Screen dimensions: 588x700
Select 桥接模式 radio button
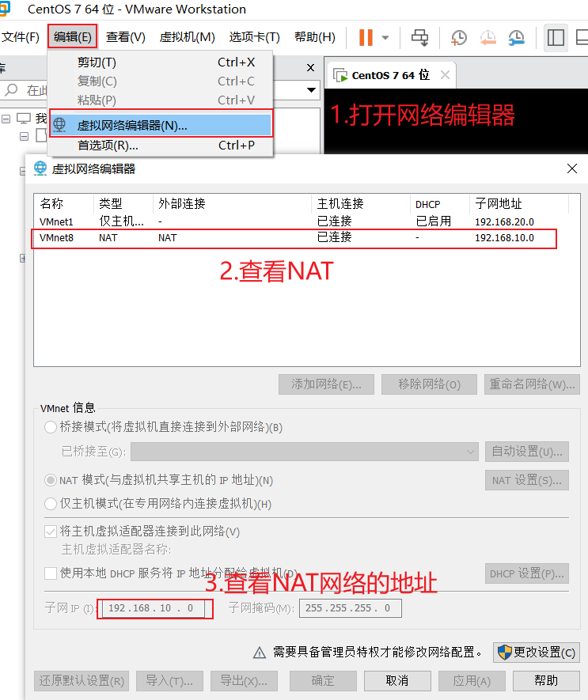[x=51, y=427]
